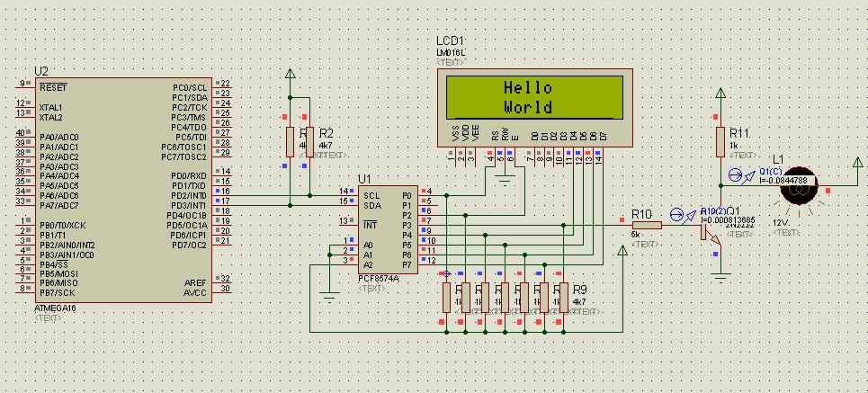The width and height of the screenshot is (868, 393).
Task: Click the R10 reference label
Action: click(x=642, y=213)
